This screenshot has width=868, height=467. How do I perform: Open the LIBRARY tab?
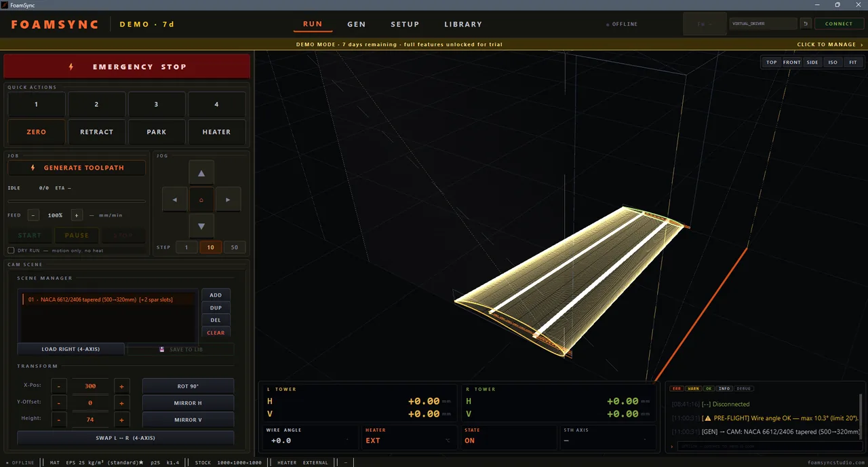click(463, 24)
